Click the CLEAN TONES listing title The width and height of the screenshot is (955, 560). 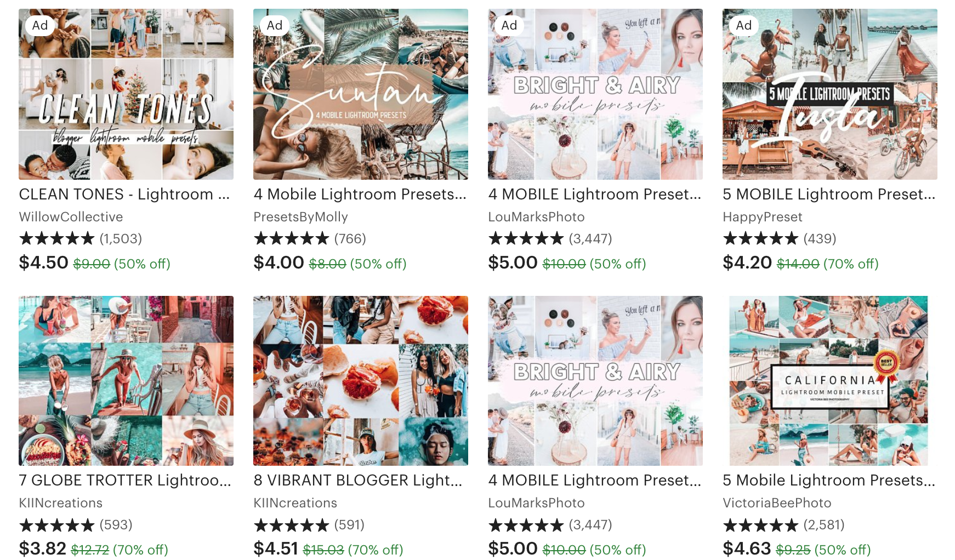pos(124,194)
